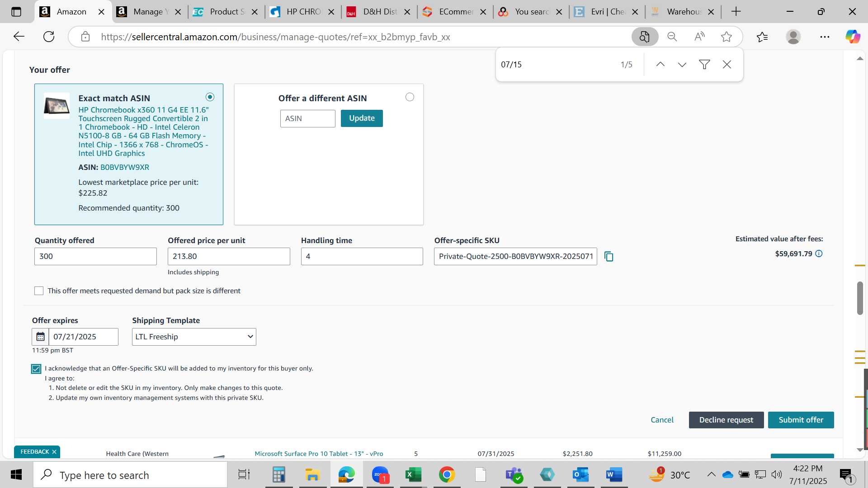Viewport: 868px width, 488px height.
Task: Close the FEEDBACK tab
Action: pos(54,452)
